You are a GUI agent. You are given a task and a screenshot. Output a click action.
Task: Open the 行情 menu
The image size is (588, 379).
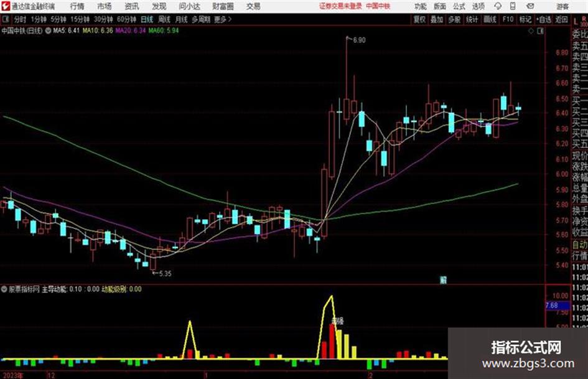77,6
